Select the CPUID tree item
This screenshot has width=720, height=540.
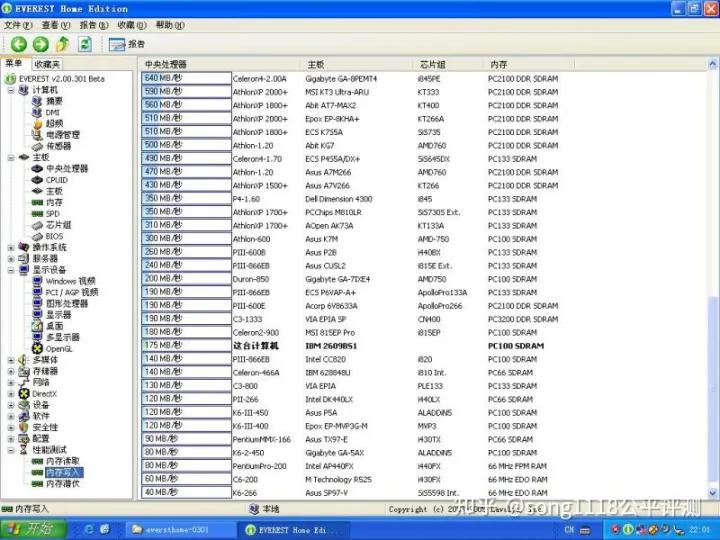pos(56,180)
